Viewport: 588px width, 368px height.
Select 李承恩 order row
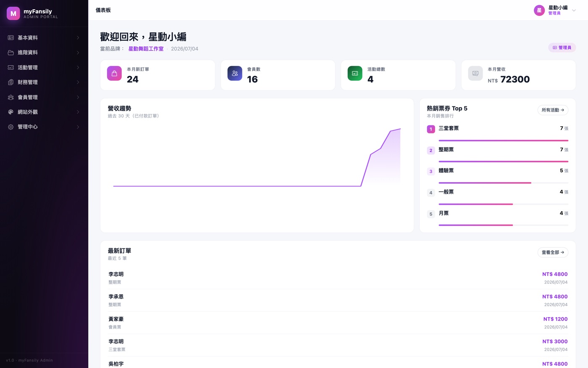(x=338, y=300)
